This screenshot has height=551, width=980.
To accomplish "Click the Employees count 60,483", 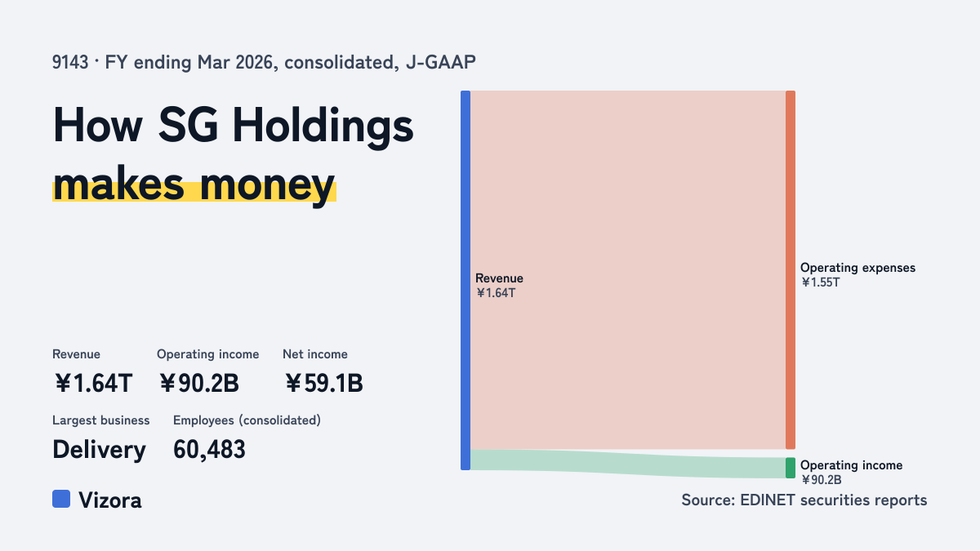I will [209, 449].
